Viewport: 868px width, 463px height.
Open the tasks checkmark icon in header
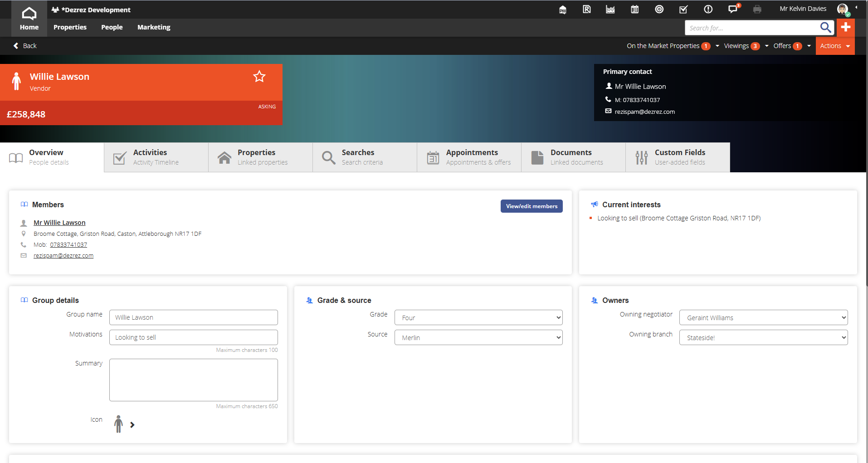coord(683,10)
